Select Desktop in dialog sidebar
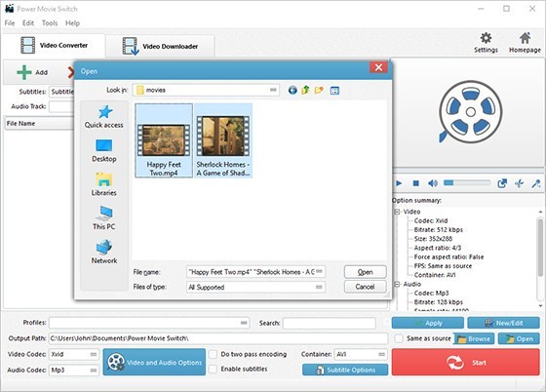This screenshot has height=392, width=546. 104,151
